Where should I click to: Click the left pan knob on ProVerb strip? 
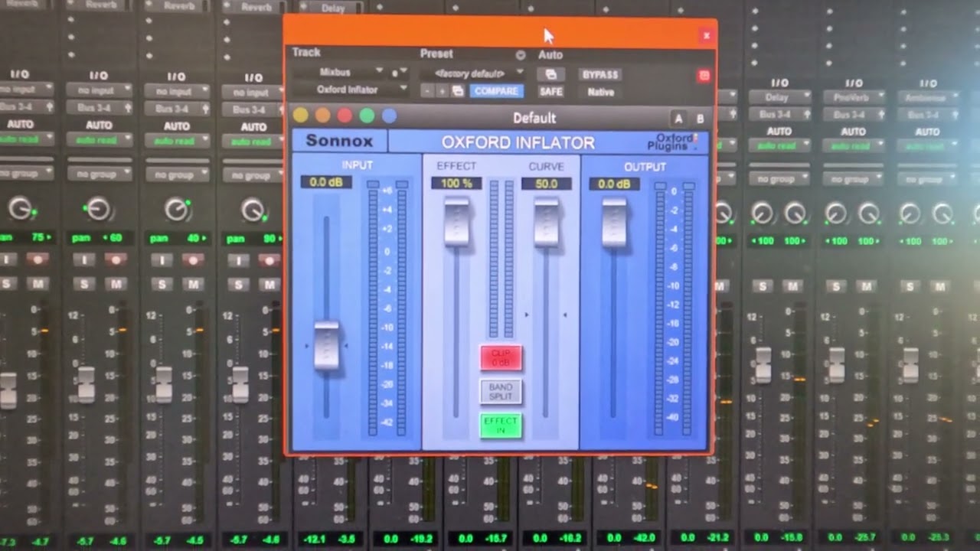(836, 213)
